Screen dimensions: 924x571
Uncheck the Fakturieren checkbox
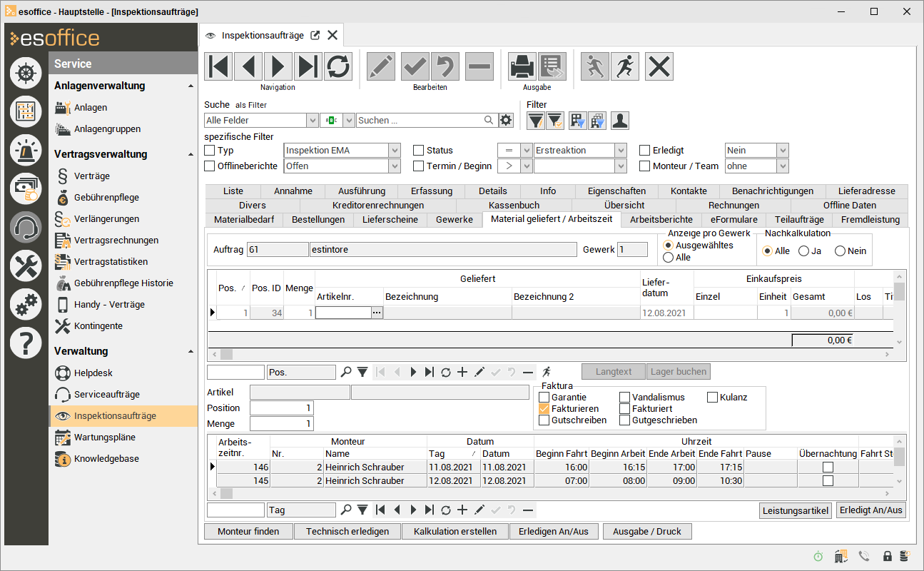(x=544, y=409)
